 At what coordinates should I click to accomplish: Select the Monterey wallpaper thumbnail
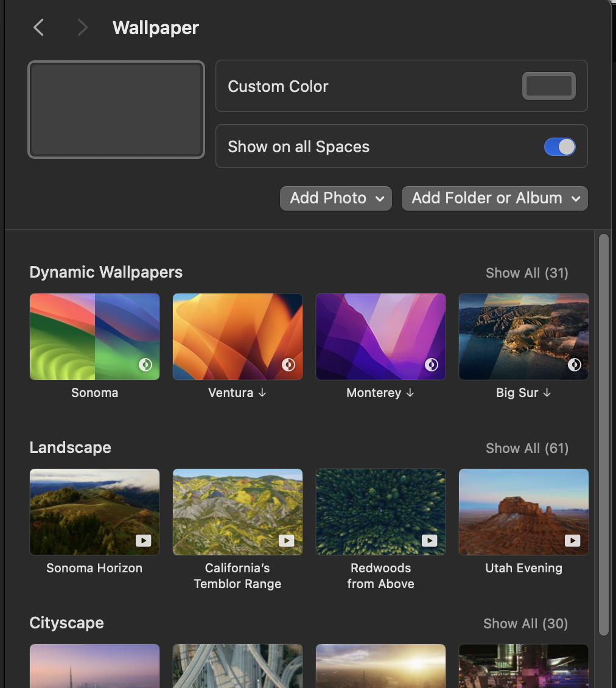(x=380, y=337)
